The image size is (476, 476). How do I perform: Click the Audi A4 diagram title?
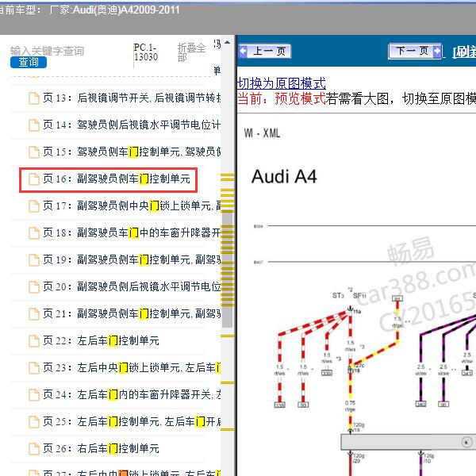coord(284,176)
